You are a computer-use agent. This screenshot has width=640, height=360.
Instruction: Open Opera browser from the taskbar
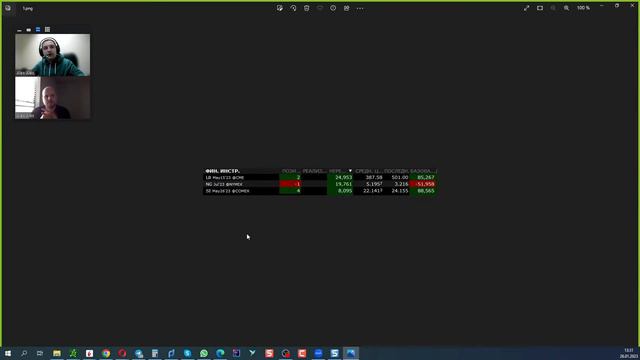click(122, 353)
